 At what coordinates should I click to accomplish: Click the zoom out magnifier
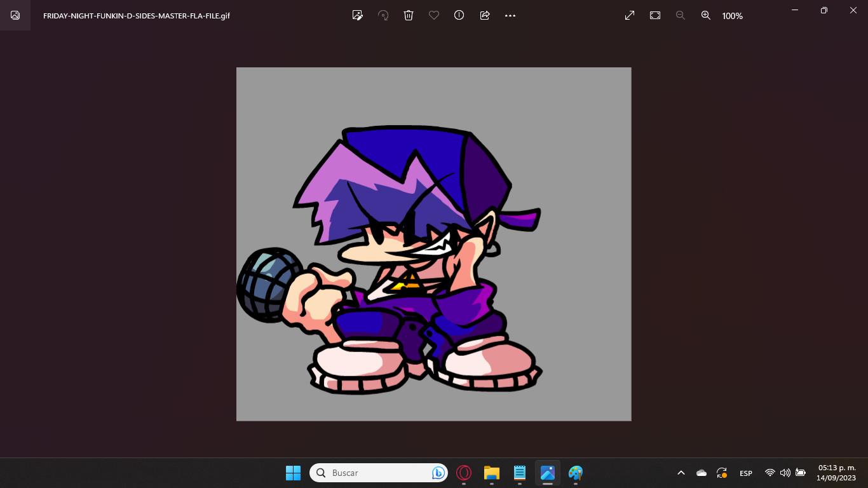point(681,15)
